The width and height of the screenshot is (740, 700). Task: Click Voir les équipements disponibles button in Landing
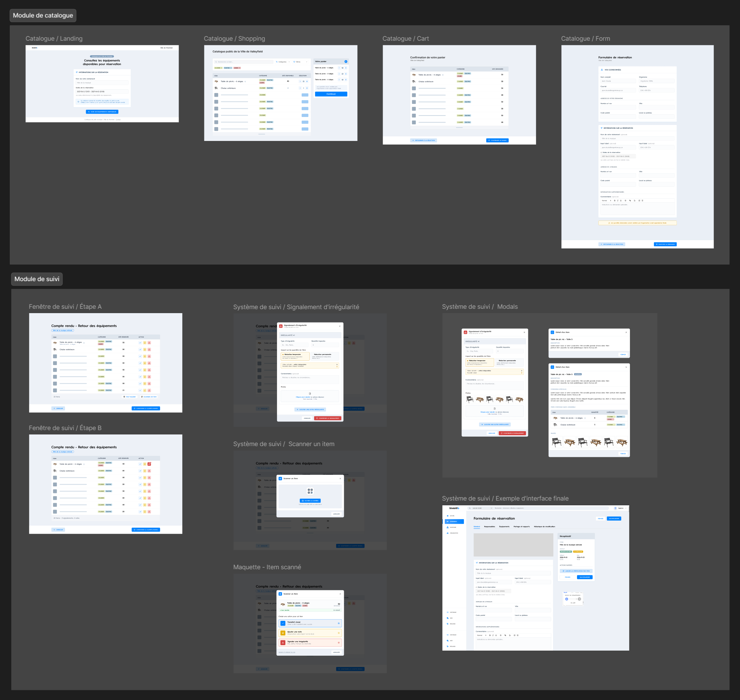click(x=102, y=112)
